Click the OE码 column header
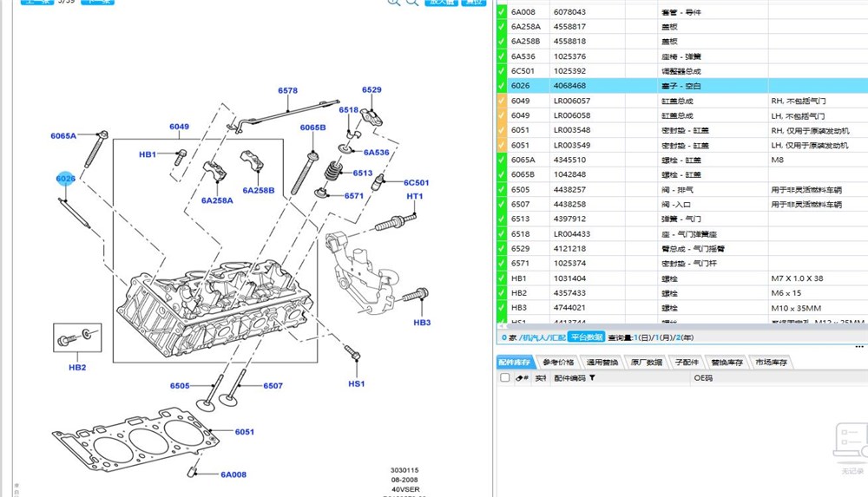Image resolution: width=868 pixels, height=497 pixels. (703, 378)
